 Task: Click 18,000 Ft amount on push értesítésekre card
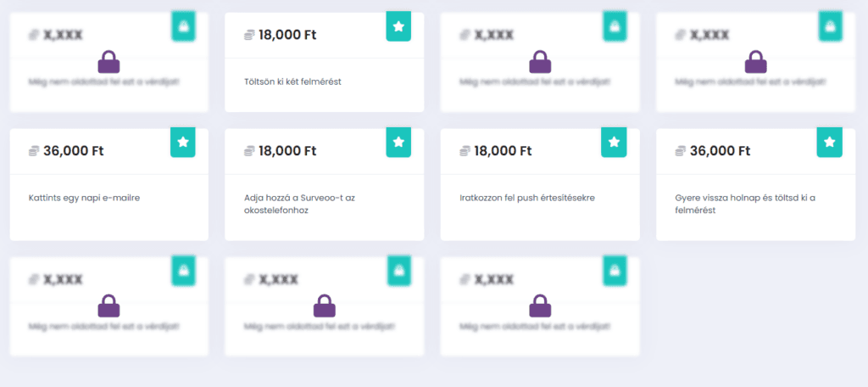(x=504, y=151)
